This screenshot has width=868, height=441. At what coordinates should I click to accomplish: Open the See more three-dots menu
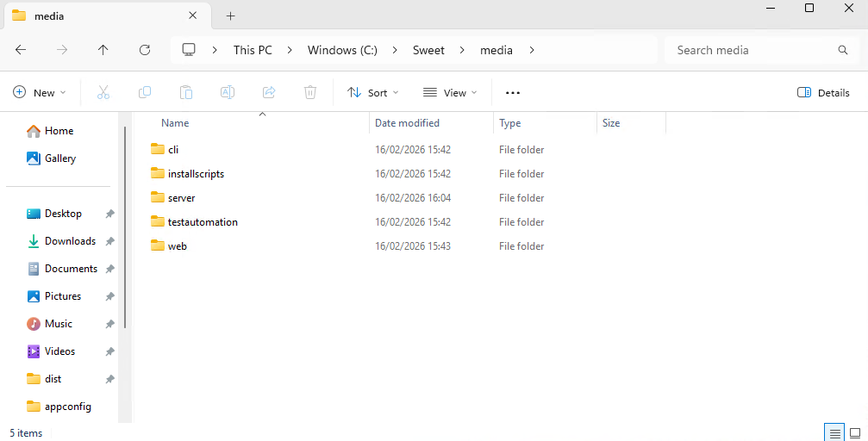pyautogui.click(x=513, y=92)
